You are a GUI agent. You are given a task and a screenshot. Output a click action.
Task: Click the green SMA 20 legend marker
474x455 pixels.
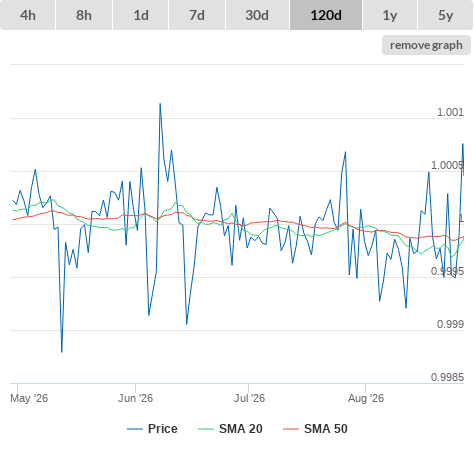206,429
